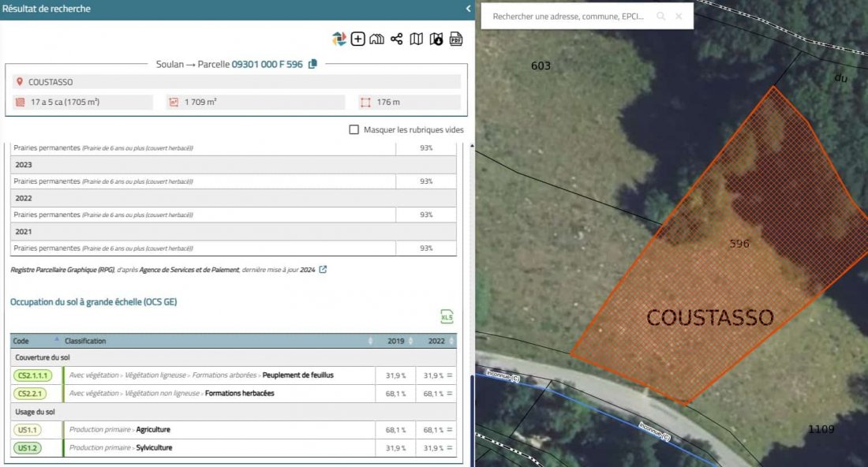Open the external RPG source link

(323, 270)
